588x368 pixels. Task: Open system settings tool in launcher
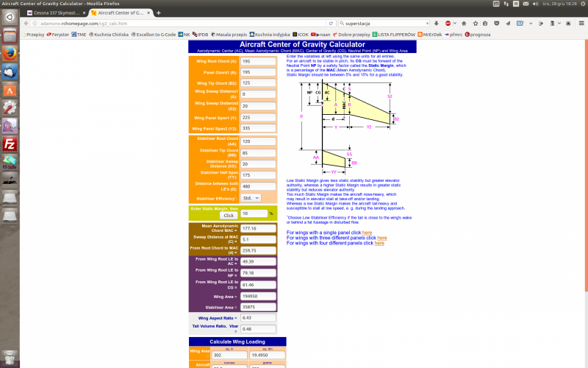coord(10,108)
